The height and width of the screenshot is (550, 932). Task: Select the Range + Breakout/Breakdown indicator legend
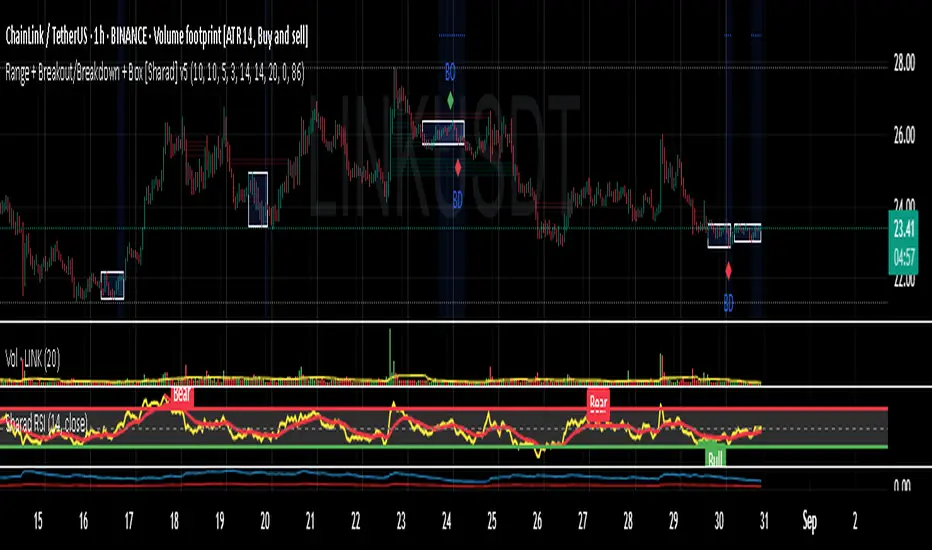point(155,73)
